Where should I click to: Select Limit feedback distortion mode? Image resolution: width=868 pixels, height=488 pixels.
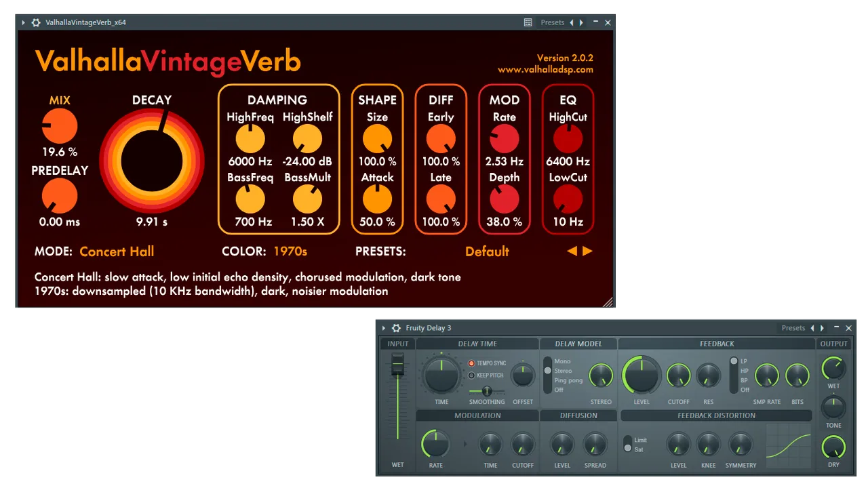pos(640,440)
